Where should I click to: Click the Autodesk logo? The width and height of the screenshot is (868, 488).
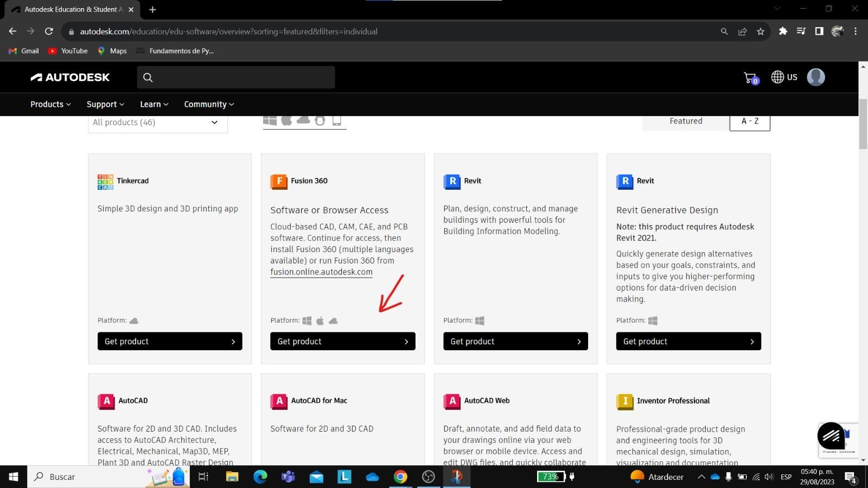tap(70, 77)
